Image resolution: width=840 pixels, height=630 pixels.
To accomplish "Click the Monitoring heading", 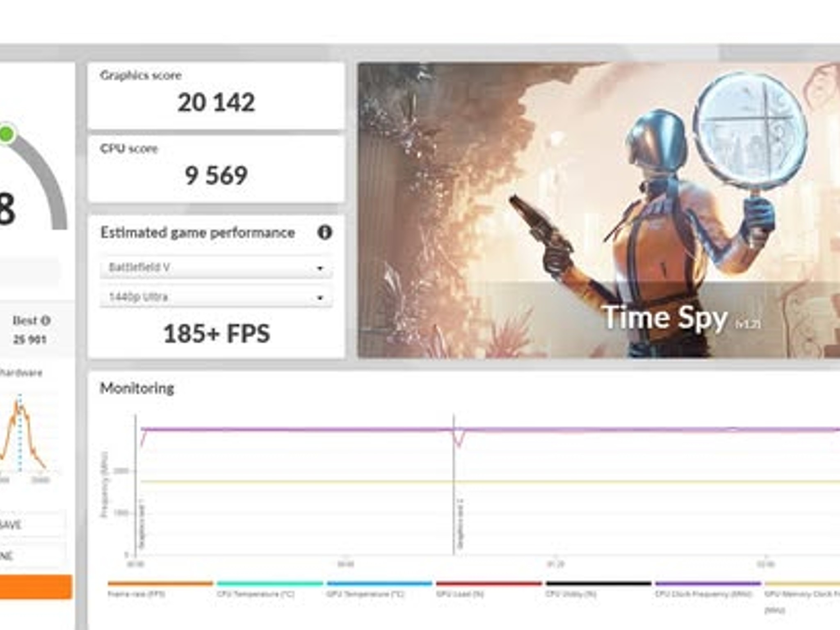I will (x=137, y=388).
